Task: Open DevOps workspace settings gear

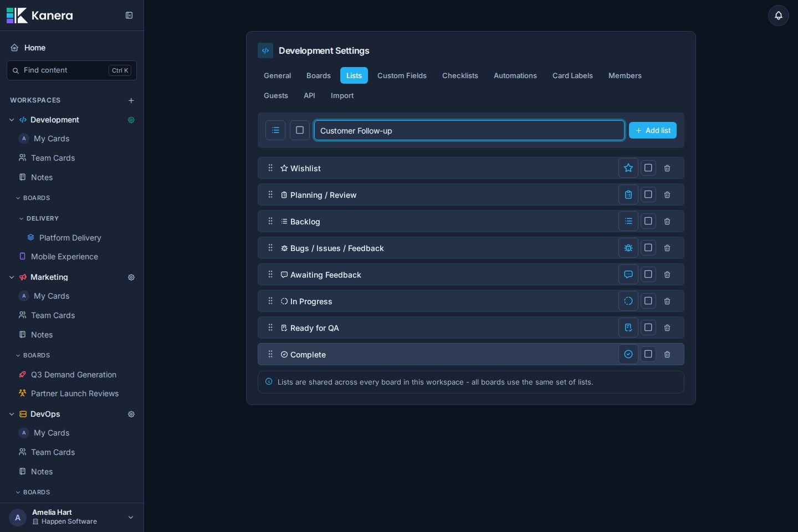Action: (x=131, y=414)
